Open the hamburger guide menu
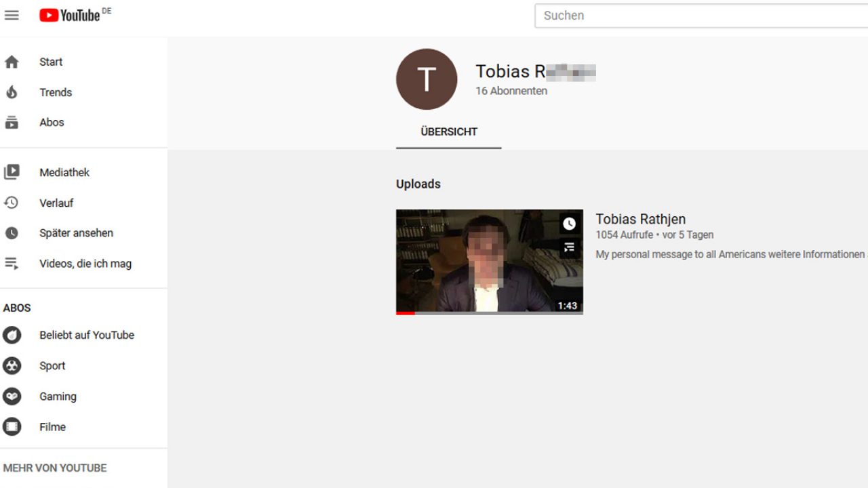The image size is (868, 488). 12,15
